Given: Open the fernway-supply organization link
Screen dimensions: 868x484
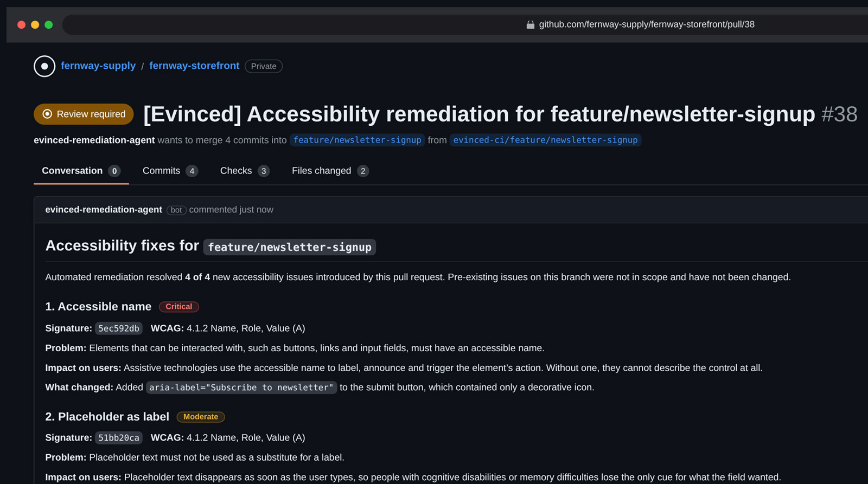Looking at the screenshot, I should [x=98, y=66].
